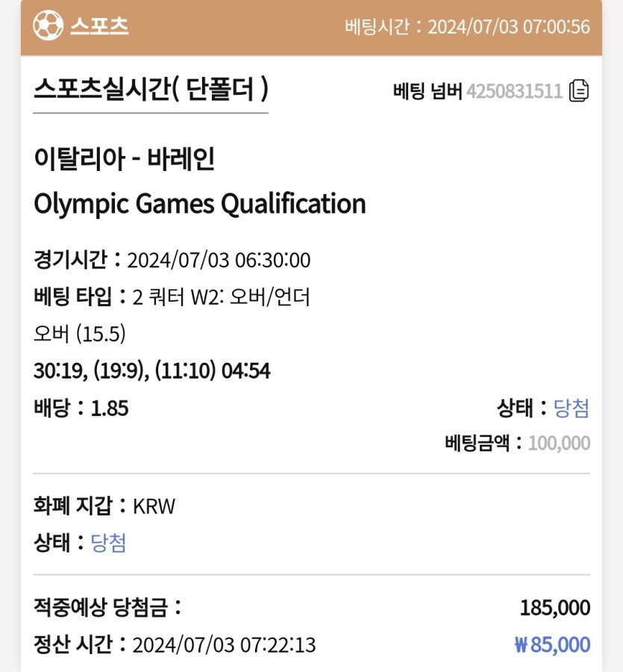Screen dimensions: 623x672
Task: Select the odds value 1.85
Action: (110, 408)
